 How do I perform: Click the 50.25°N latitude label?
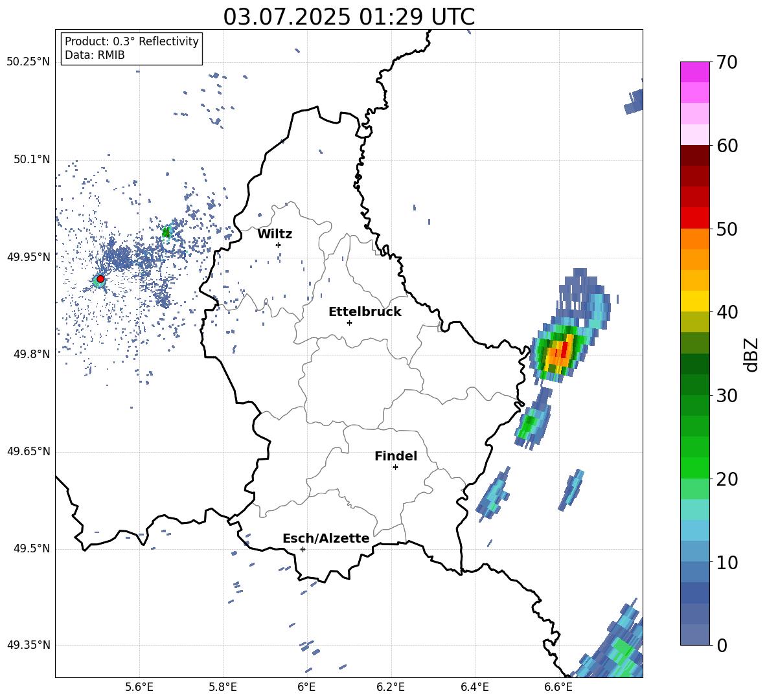point(29,62)
